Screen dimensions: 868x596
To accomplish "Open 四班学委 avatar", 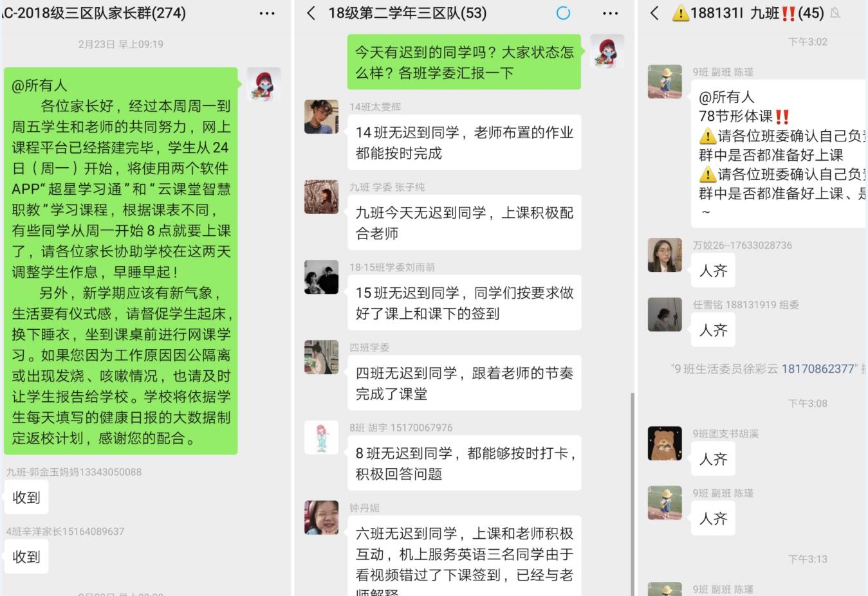I will 321,357.
